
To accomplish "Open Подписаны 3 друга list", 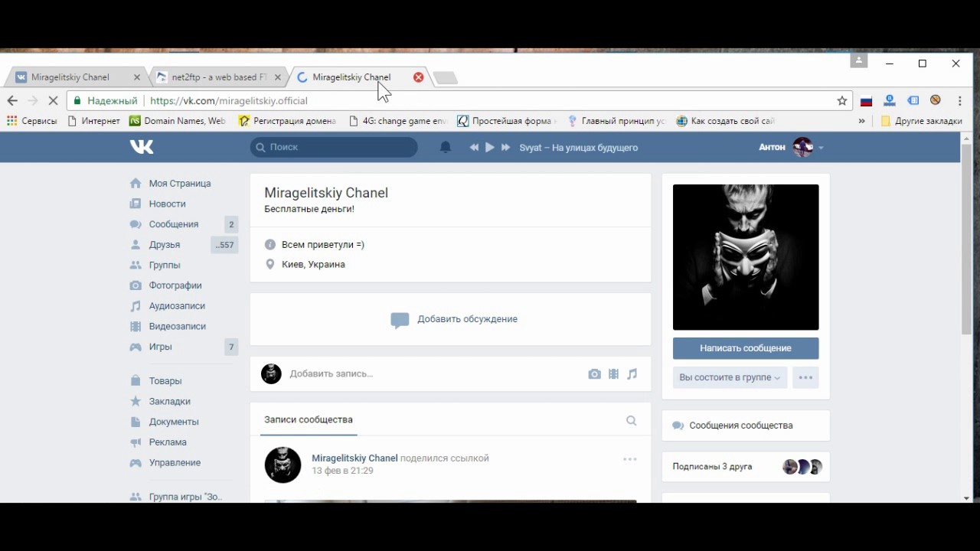I will click(713, 466).
